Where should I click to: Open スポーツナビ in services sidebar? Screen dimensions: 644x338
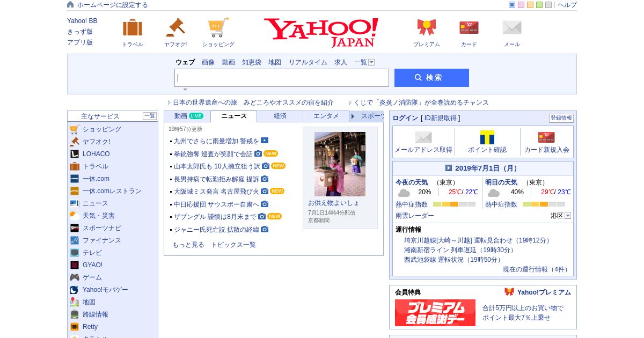click(x=102, y=228)
